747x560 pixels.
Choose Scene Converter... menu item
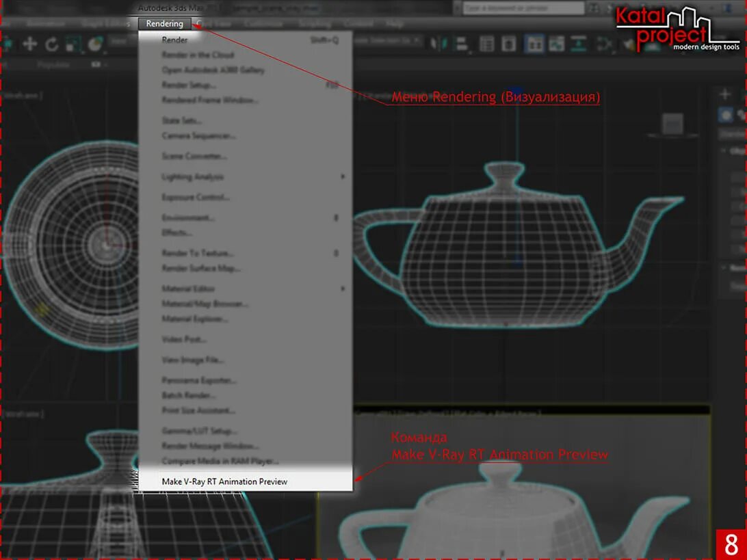[x=246, y=156]
